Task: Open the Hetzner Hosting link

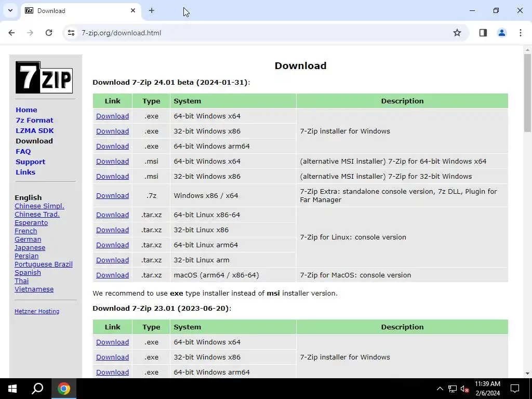Action: tap(37, 311)
